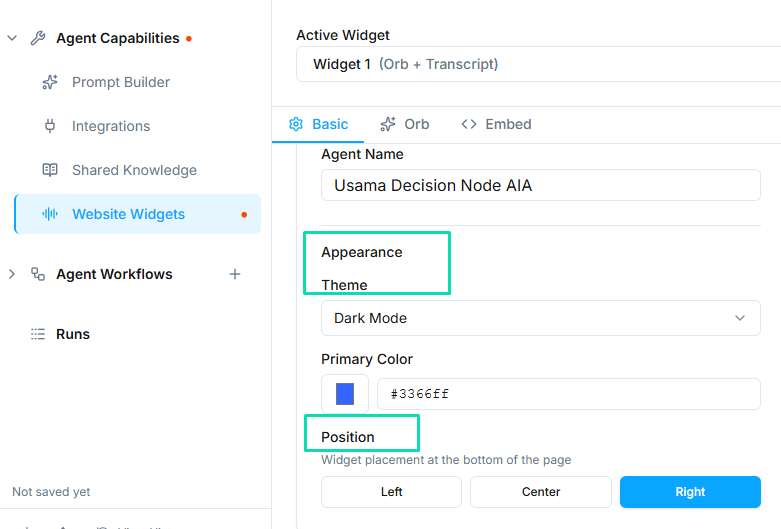Open Prompt Builder in the sidebar

[121, 82]
